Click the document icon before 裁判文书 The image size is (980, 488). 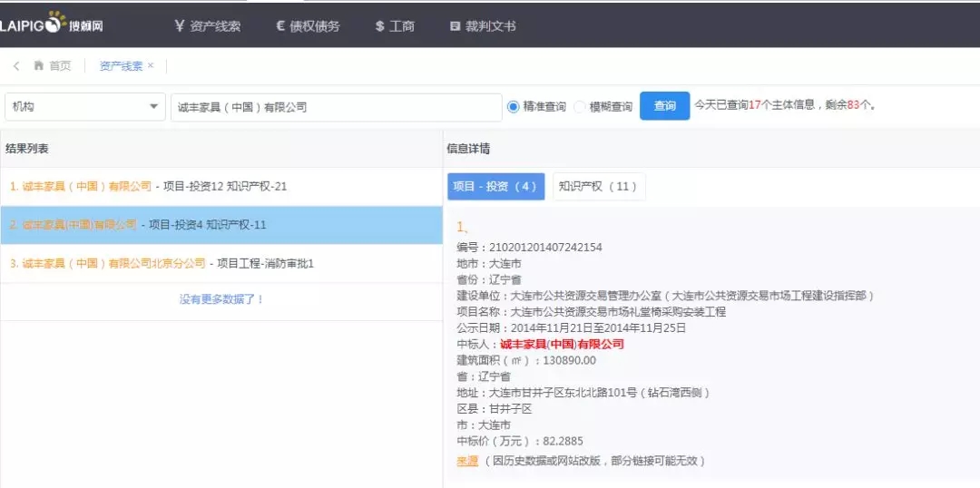click(455, 27)
